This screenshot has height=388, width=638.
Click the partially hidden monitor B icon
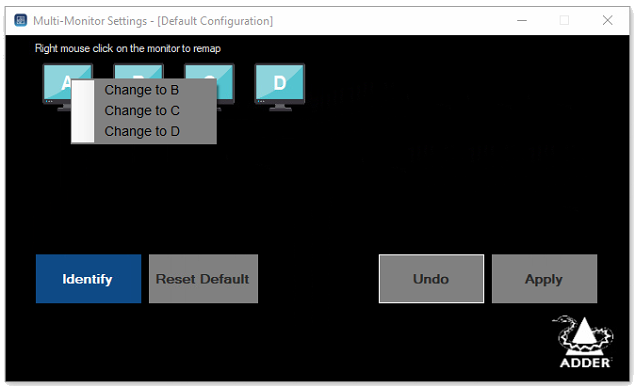tap(138, 71)
